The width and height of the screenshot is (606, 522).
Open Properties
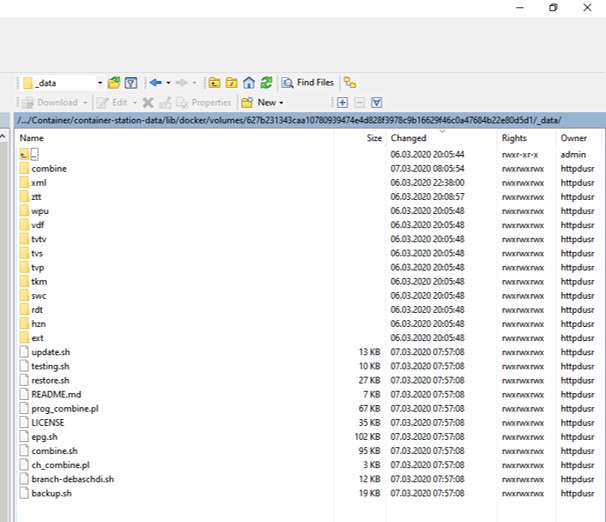point(203,102)
